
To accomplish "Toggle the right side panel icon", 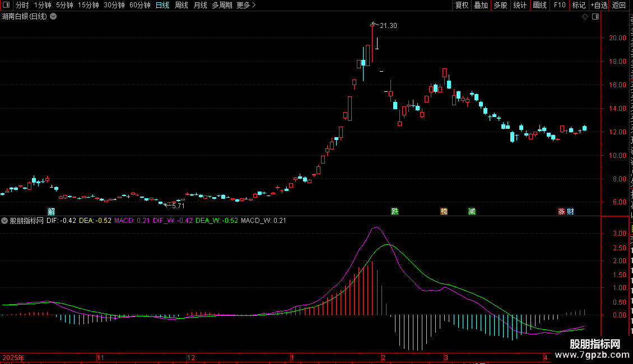I will (x=595, y=17).
